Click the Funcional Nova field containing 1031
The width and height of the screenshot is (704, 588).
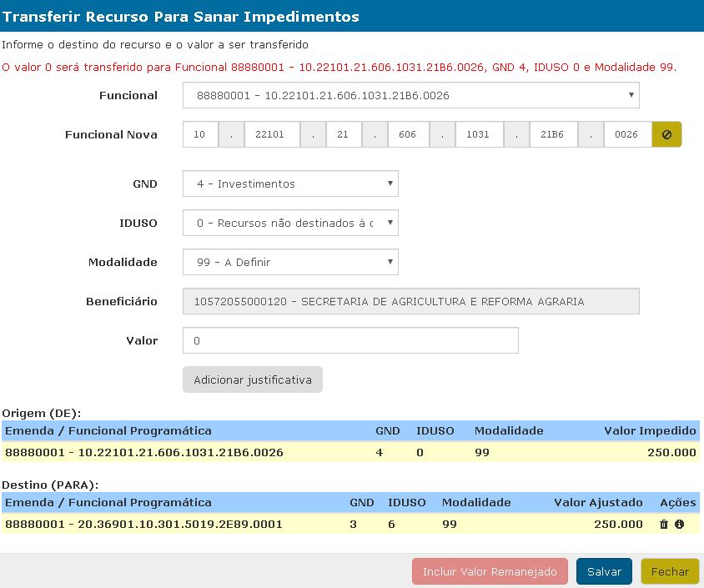[x=479, y=134]
